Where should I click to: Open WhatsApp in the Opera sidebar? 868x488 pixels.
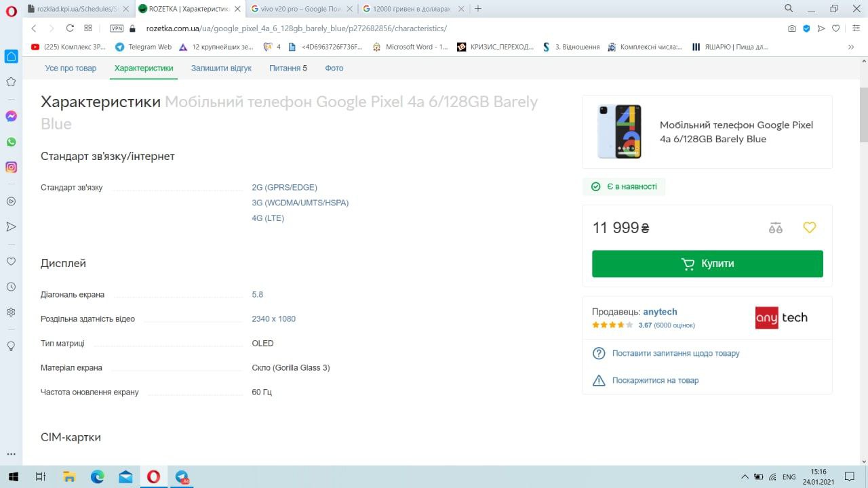click(x=11, y=142)
